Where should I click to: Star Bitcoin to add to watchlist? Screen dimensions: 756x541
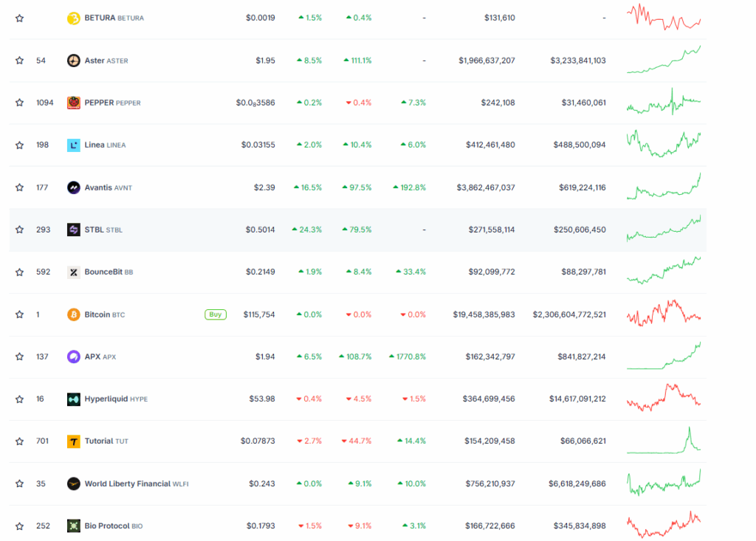click(19, 314)
